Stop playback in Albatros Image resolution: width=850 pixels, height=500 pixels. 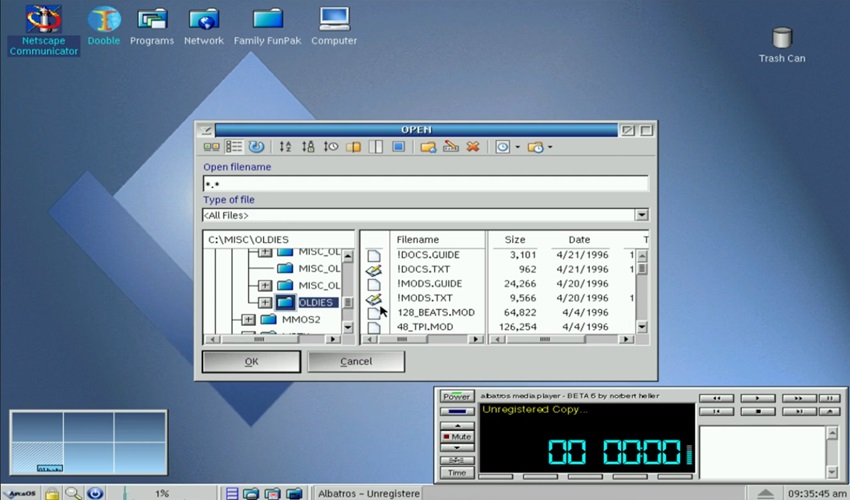tap(757, 412)
